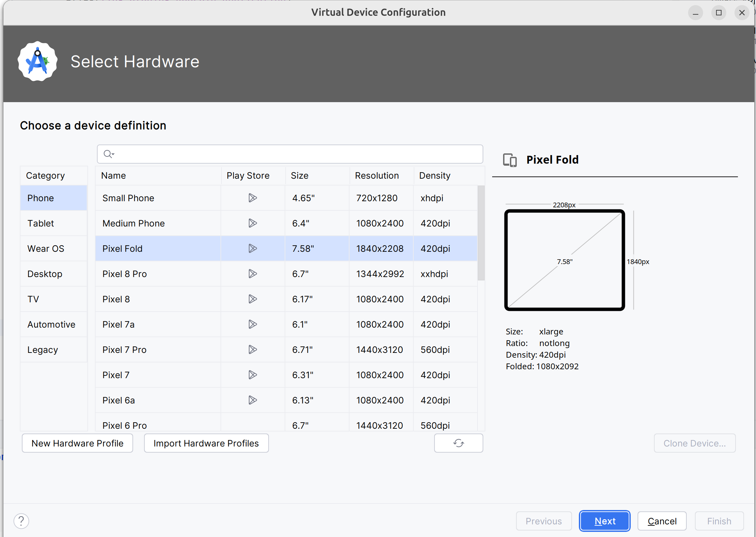The width and height of the screenshot is (756, 537).
Task: Select the Tablet category in sidebar
Action: coord(41,223)
